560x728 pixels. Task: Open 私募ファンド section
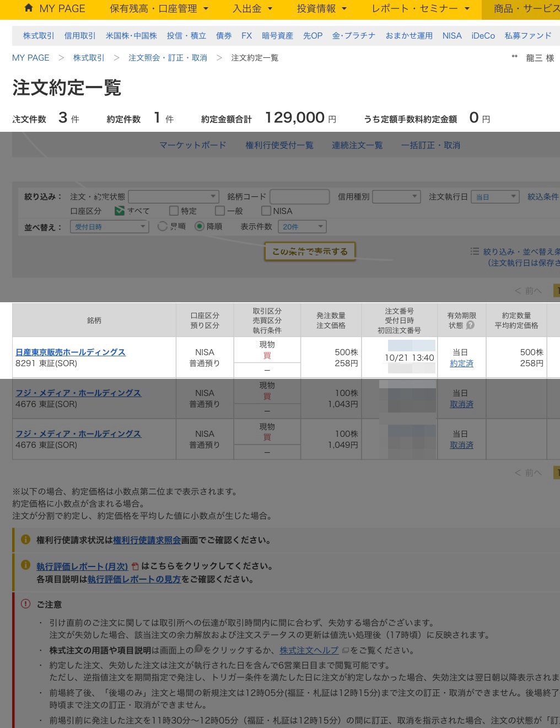[528, 36]
